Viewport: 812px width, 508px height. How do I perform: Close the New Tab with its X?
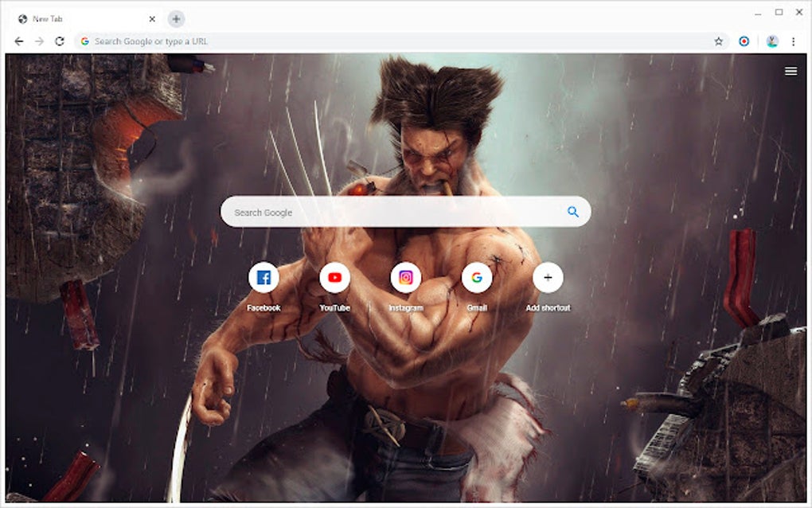151,18
